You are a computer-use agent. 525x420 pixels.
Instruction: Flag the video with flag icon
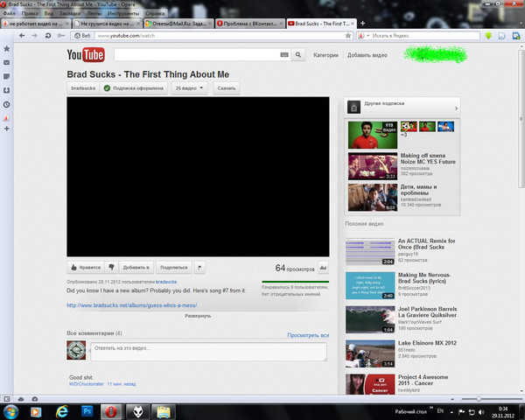tap(199, 267)
